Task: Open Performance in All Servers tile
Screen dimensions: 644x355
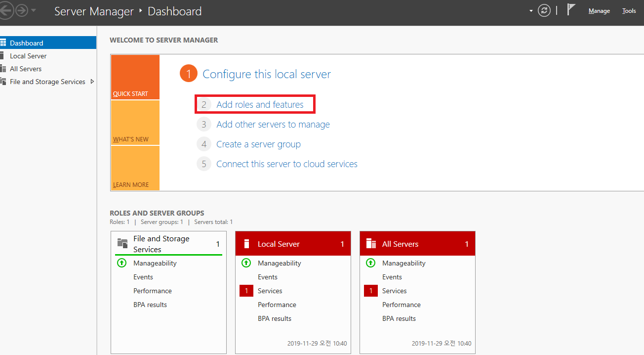Action: (402, 305)
